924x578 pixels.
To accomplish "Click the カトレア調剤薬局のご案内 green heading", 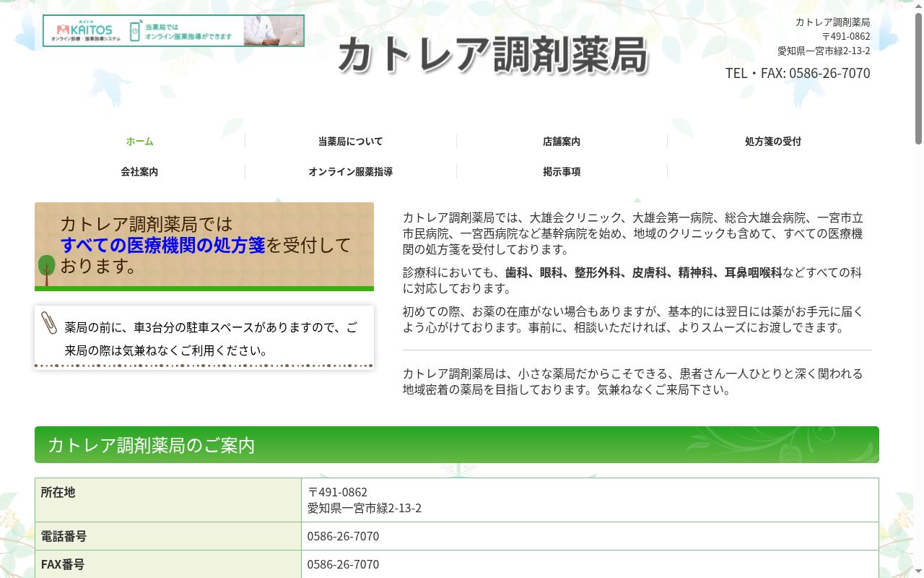I will tap(457, 444).
